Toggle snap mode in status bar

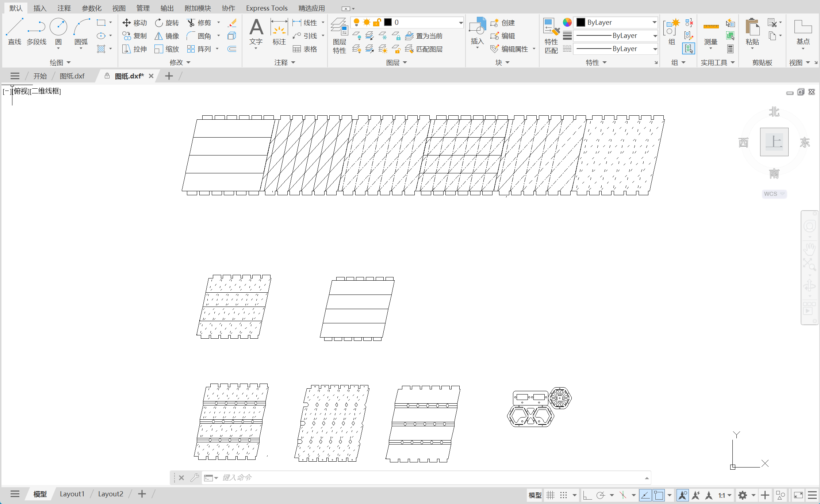563,495
